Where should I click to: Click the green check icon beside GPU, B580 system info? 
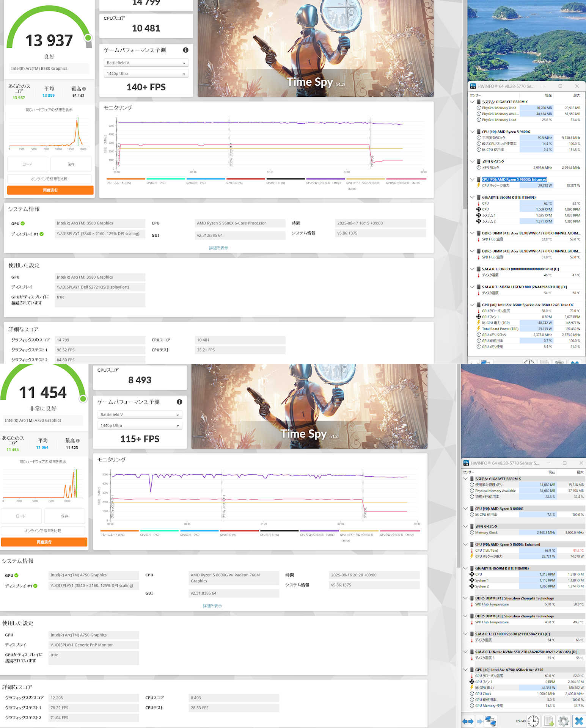(23, 224)
